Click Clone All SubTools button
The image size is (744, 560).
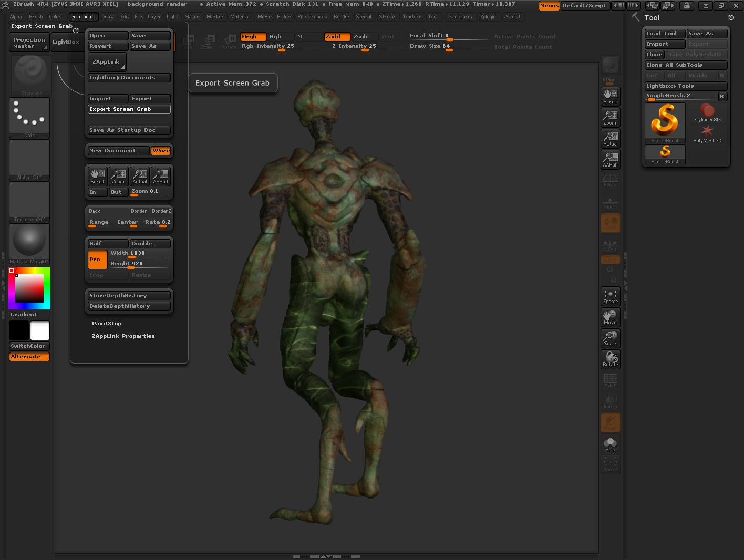click(686, 65)
